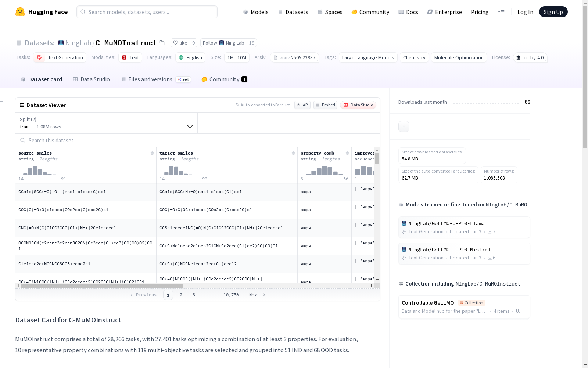588x368 pixels.
Task: Open the Community tab
Action: click(225, 79)
